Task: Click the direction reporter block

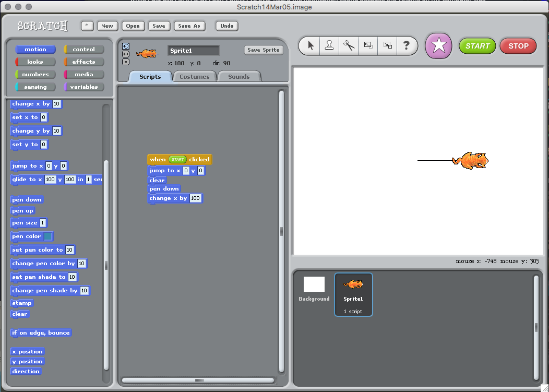Action: coord(26,371)
